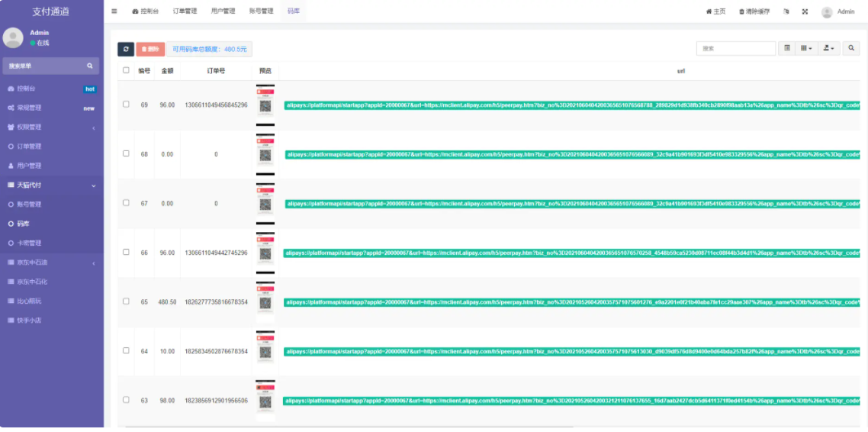This screenshot has height=432, width=868.
Task: Select the checkbox for row 69
Action: (x=126, y=105)
